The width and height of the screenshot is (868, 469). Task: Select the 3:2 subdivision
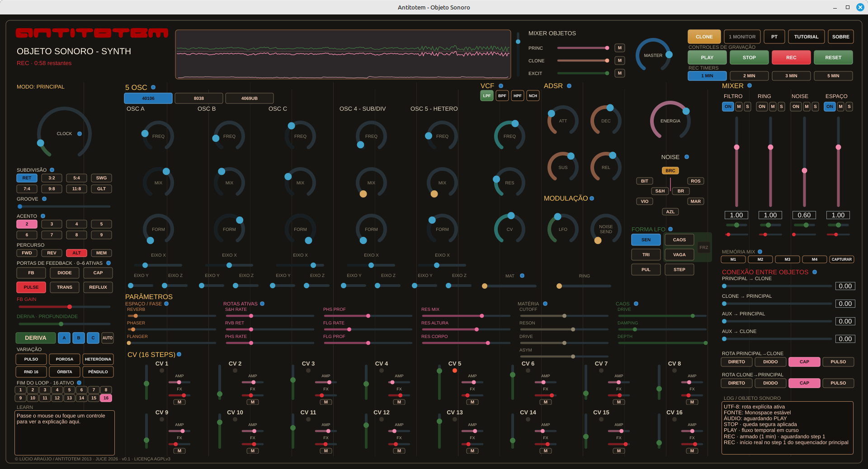(52, 178)
